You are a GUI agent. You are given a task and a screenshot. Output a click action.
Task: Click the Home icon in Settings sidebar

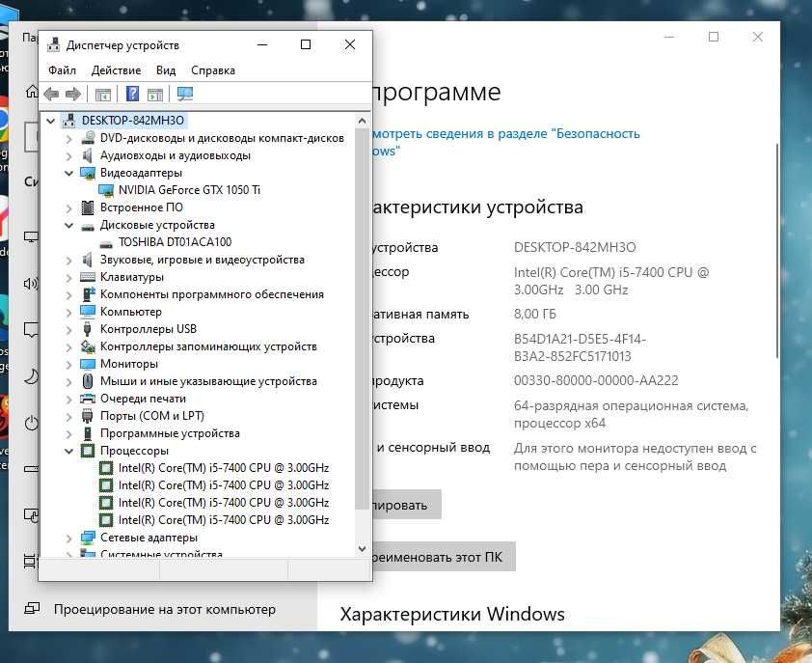pyautogui.click(x=32, y=92)
